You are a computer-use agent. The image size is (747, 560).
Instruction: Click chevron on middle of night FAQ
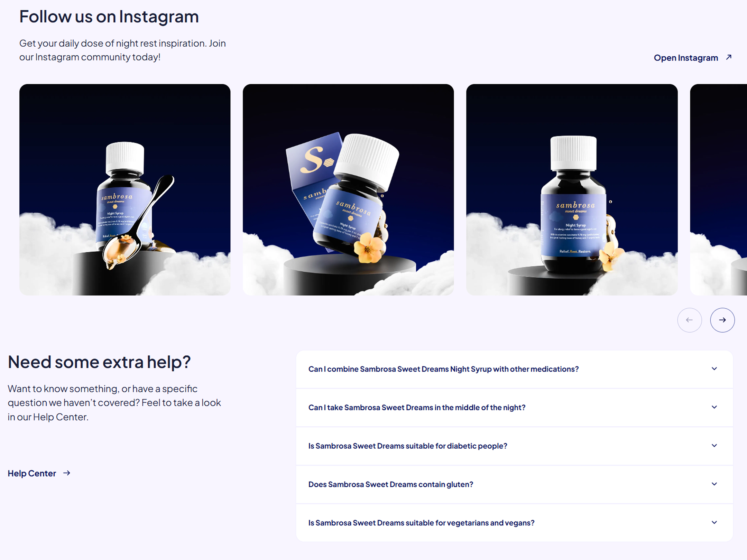[714, 407]
